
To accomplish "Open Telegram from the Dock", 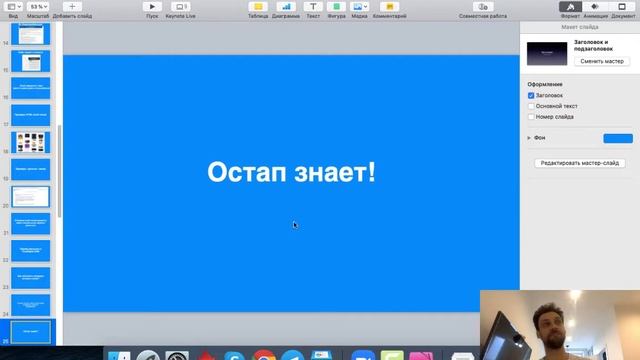I will (293, 355).
